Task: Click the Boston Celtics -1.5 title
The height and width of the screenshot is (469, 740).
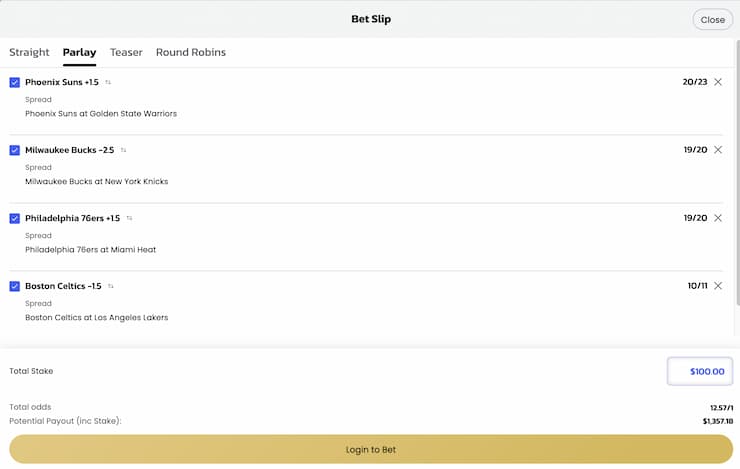Action: tap(63, 286)
